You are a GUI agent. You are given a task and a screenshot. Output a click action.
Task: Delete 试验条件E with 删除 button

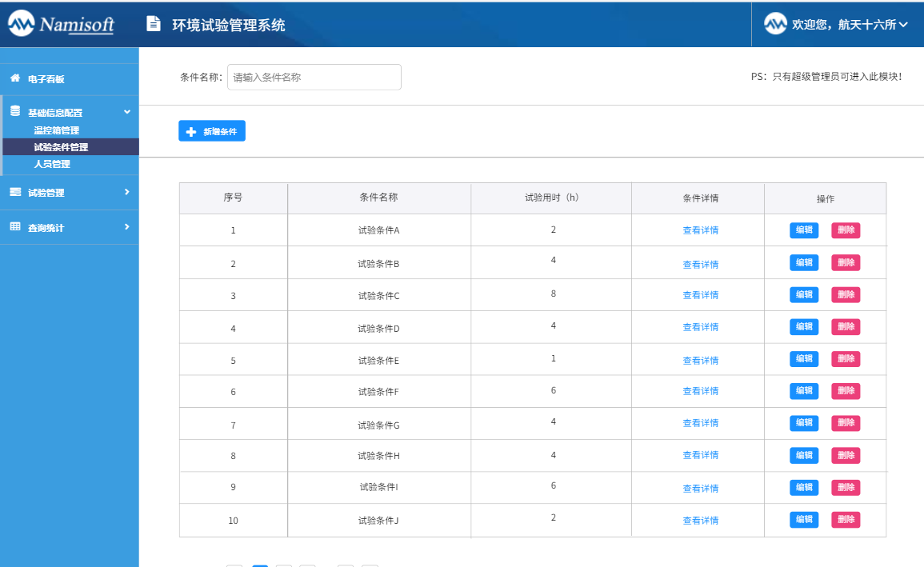click(846, 358)
